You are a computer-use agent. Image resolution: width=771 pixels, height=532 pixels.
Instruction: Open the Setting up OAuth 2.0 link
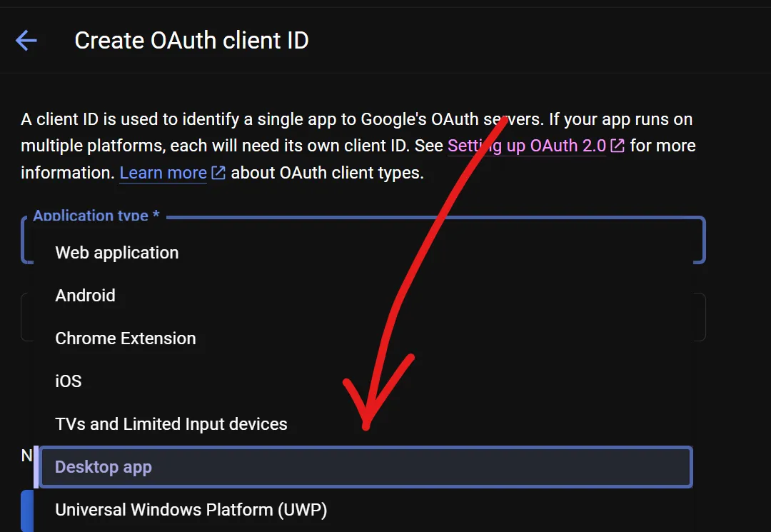(535, 146)
